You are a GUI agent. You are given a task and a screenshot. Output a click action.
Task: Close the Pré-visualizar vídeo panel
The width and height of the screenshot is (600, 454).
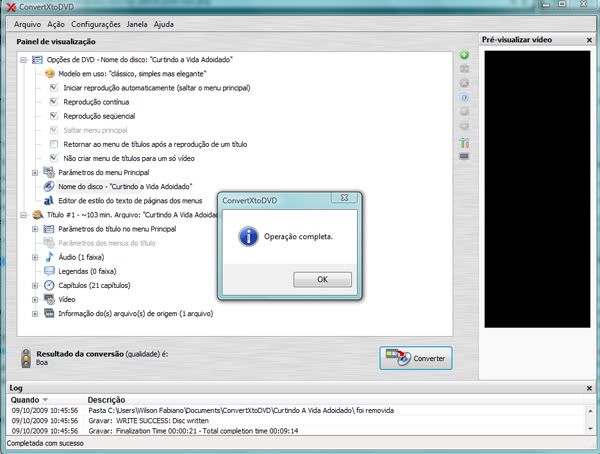click(x=589, y=40)
